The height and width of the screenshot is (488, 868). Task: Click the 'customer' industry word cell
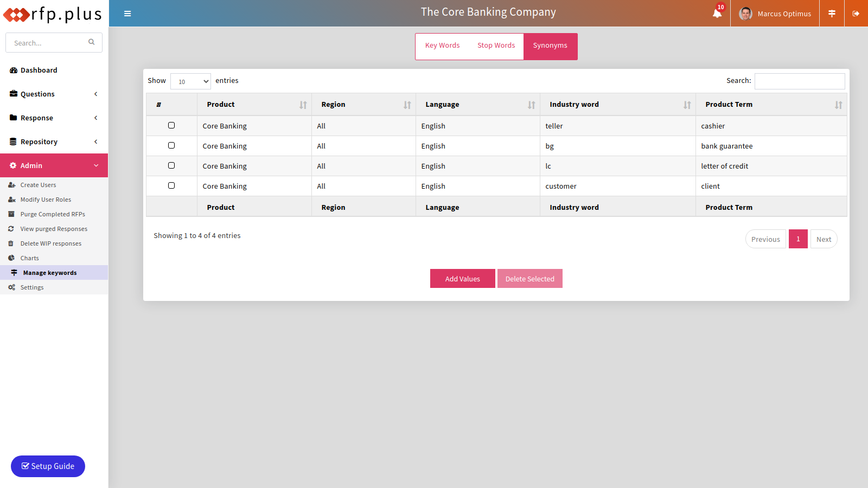tap(617, 186)
